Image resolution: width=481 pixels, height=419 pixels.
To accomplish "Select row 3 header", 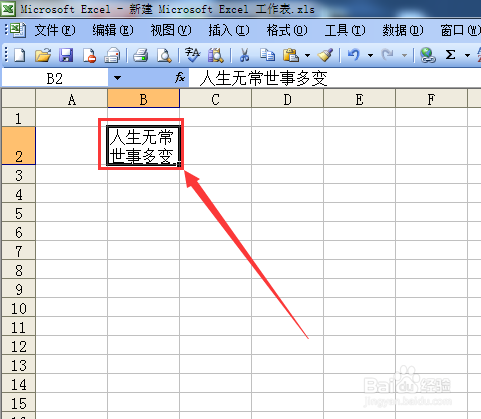I will click(x=18, y=175).
